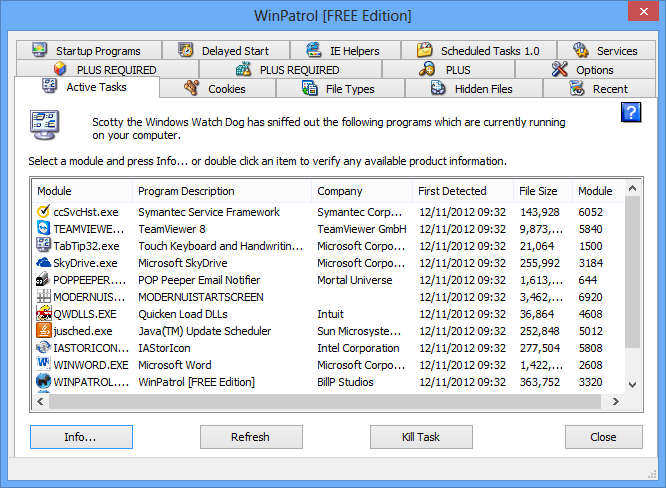This screenshot has height=488, width=666.
Task: Click the Hidden Files icon
Action: click(438, 88)
